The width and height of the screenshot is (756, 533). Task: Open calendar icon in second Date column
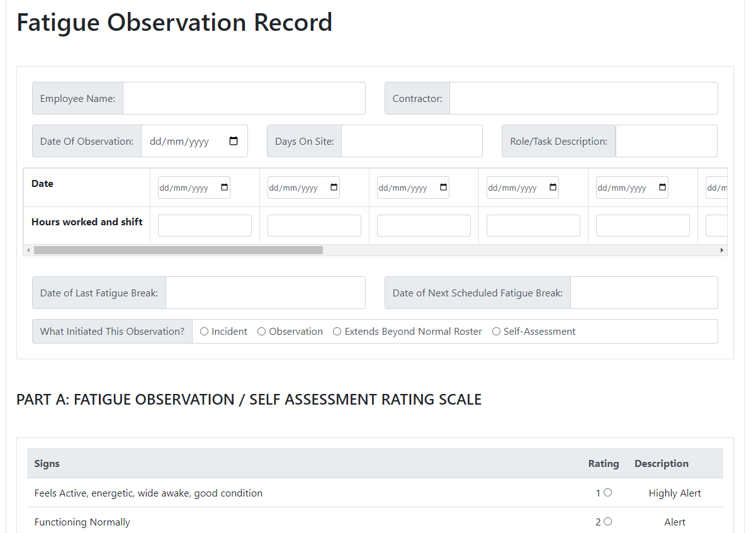[334, 188]
